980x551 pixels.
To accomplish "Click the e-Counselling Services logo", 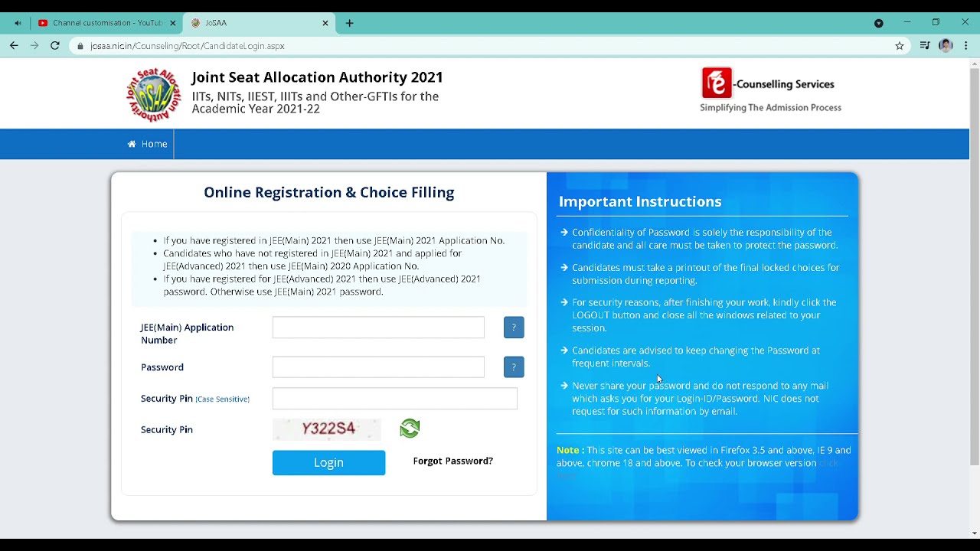I will (768, 83).
